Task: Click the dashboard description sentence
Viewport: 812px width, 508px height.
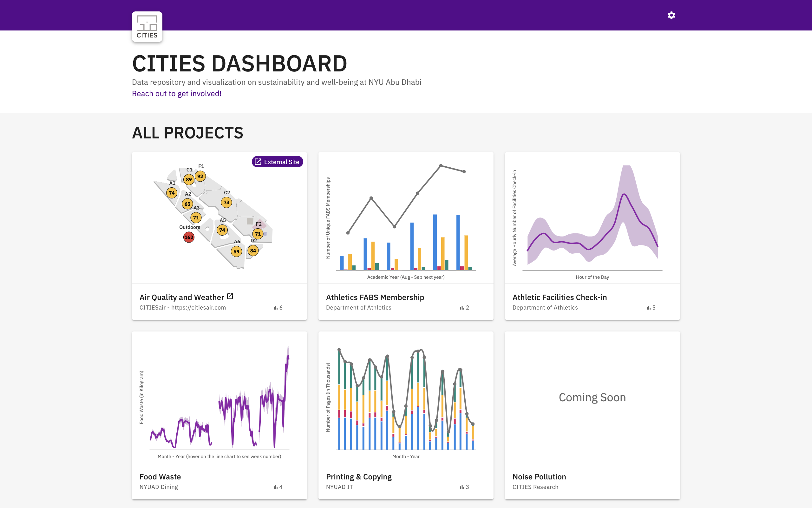Action: click(277, 82)
